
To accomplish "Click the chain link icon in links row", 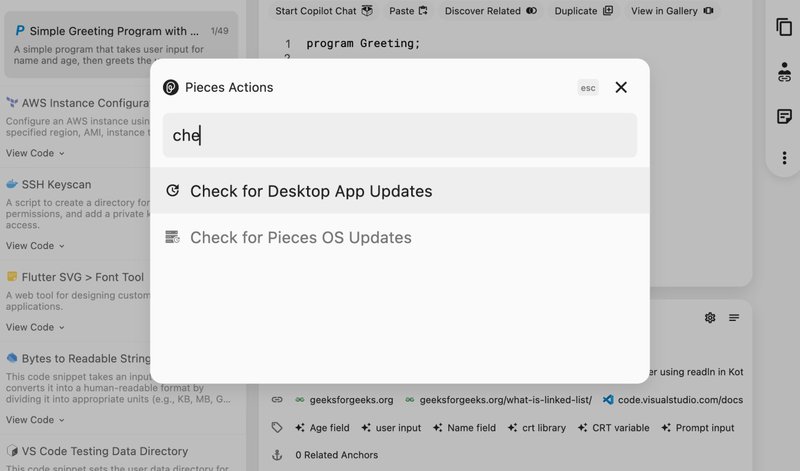I will (277, 400).
